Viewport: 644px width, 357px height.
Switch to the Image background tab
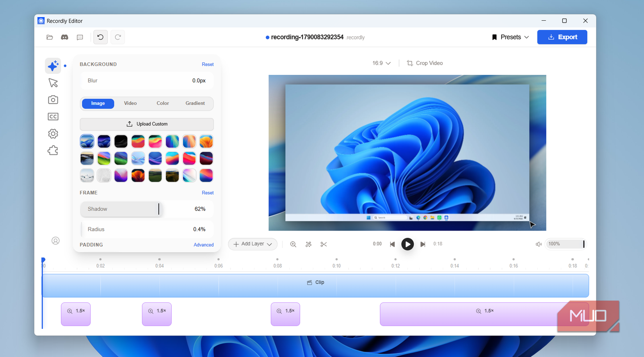click(98, 103)
